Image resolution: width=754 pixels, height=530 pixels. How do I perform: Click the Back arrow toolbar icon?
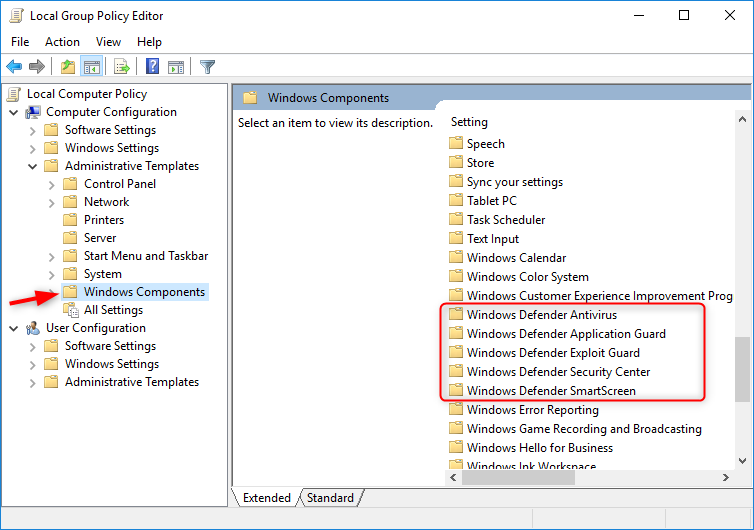(x=14, y=67)
